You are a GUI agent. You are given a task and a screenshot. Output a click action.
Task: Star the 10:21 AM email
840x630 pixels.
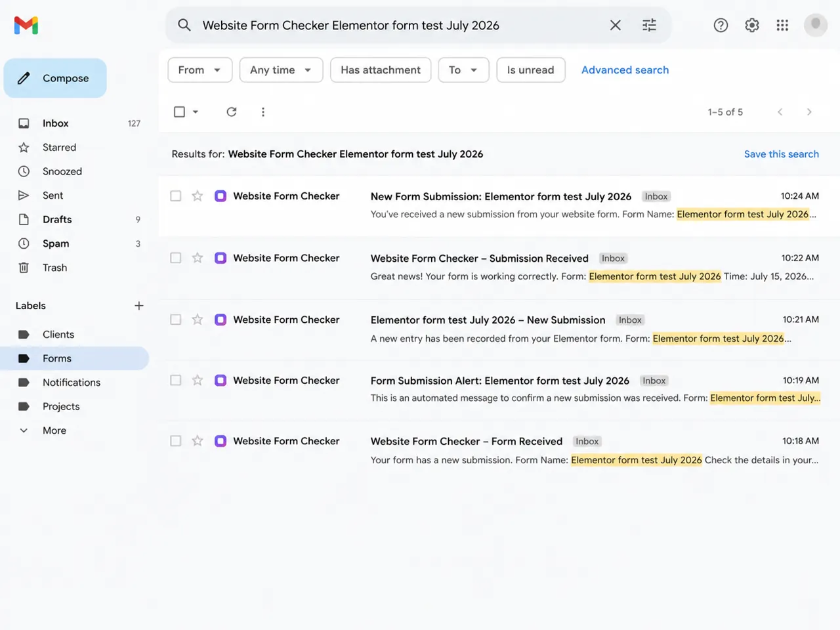pos(198,320)
